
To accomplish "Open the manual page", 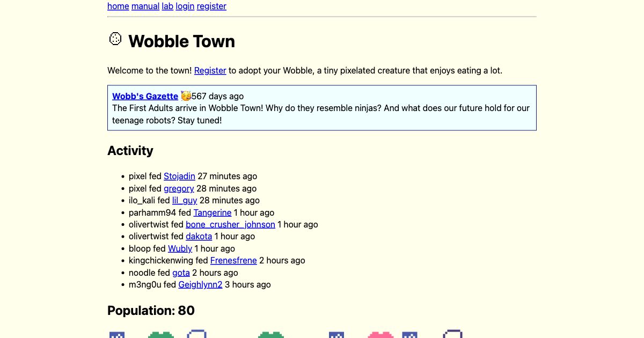I will point(145,6).
